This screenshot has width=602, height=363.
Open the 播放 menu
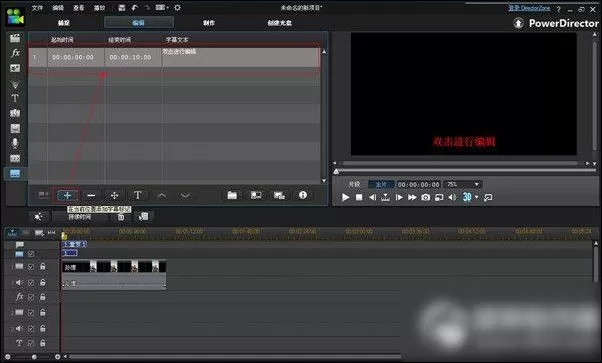(x=99, y=8)
